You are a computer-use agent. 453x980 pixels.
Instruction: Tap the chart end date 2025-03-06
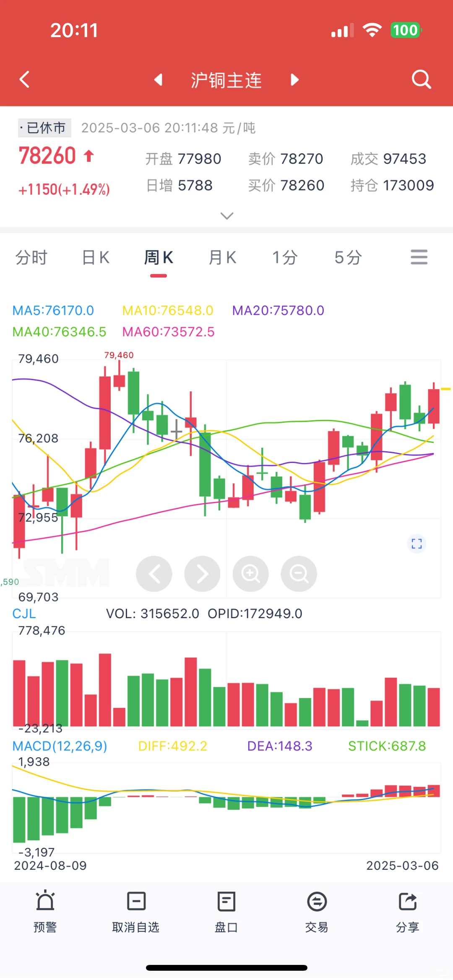[403, 866]
